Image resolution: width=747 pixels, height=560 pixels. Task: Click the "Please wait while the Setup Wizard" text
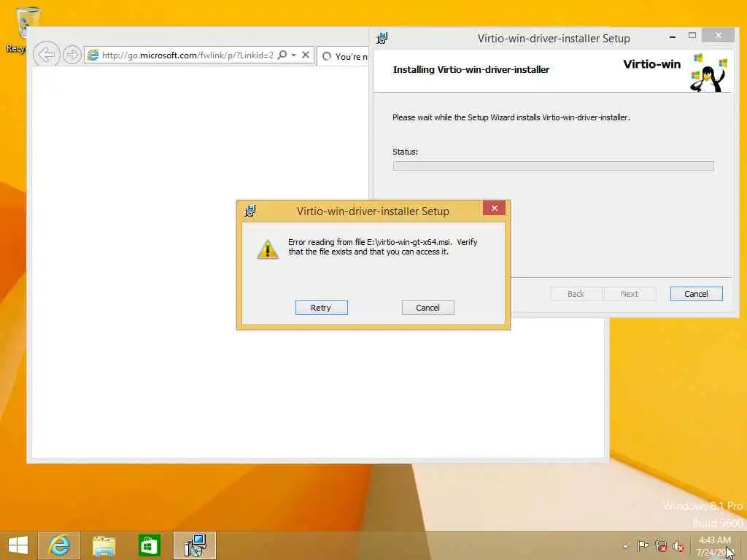coord(511,117)
